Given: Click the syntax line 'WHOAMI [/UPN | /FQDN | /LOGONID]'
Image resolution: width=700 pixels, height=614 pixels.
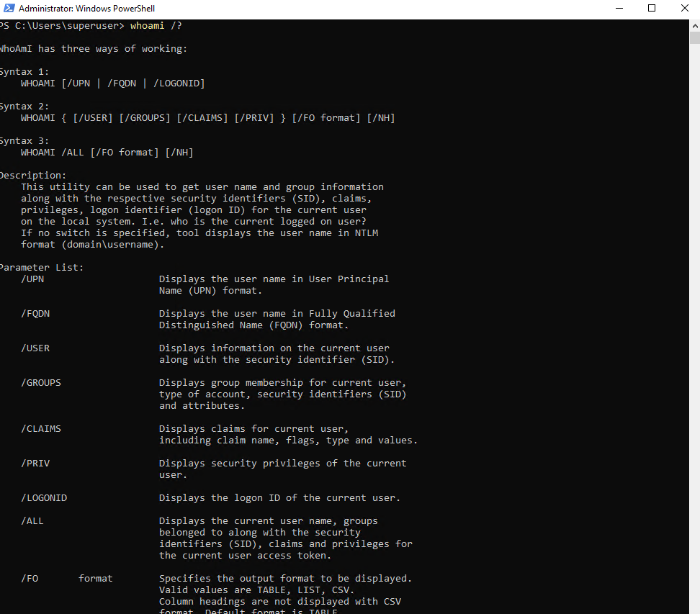Looking at the screenshot, I should 112,83.
